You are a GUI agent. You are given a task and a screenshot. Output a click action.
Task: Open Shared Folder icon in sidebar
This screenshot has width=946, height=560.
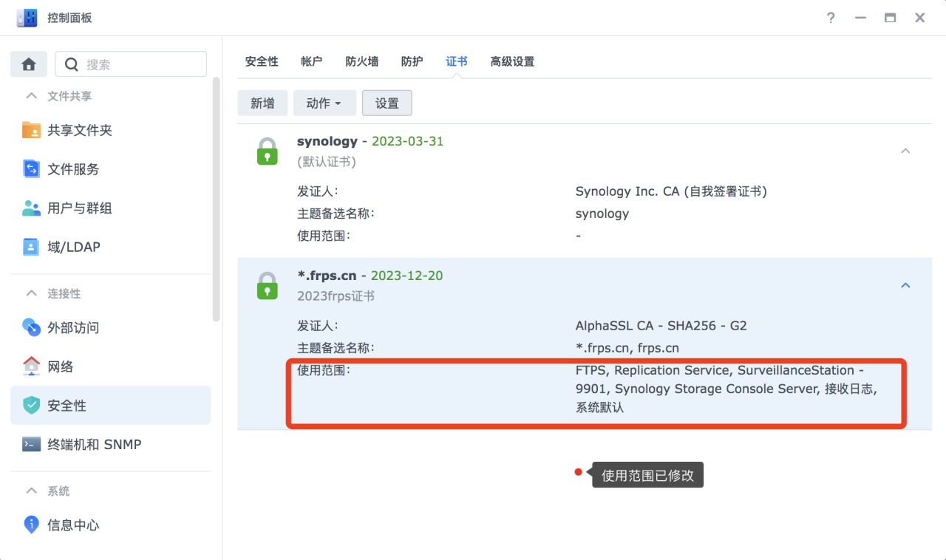pyautogui.click(x=31, y=130)
